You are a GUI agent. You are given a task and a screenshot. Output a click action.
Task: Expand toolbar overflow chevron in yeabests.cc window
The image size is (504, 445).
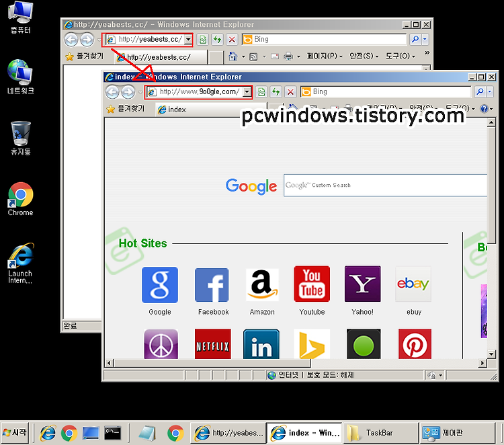(427, 52)
